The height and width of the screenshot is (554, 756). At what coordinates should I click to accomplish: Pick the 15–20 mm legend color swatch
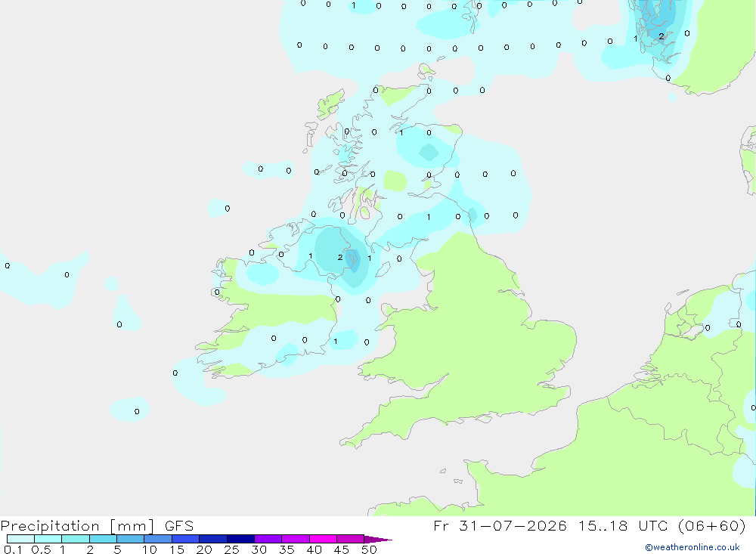(x=186, y=539)
